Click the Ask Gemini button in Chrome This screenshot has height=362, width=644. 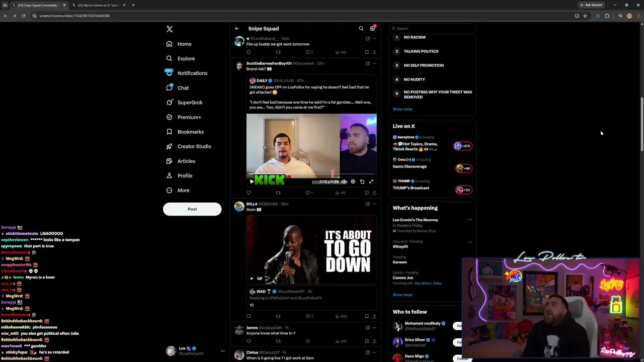[x=591, y=5]
